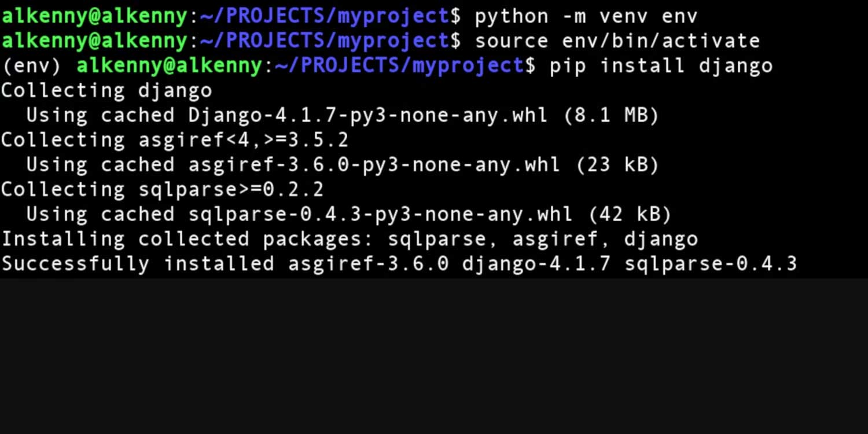Viewport: 868px width, 434px height.
Task: Click the "Collecting asgiref<4,>=3.5.2" line
Action: point(175,141)
